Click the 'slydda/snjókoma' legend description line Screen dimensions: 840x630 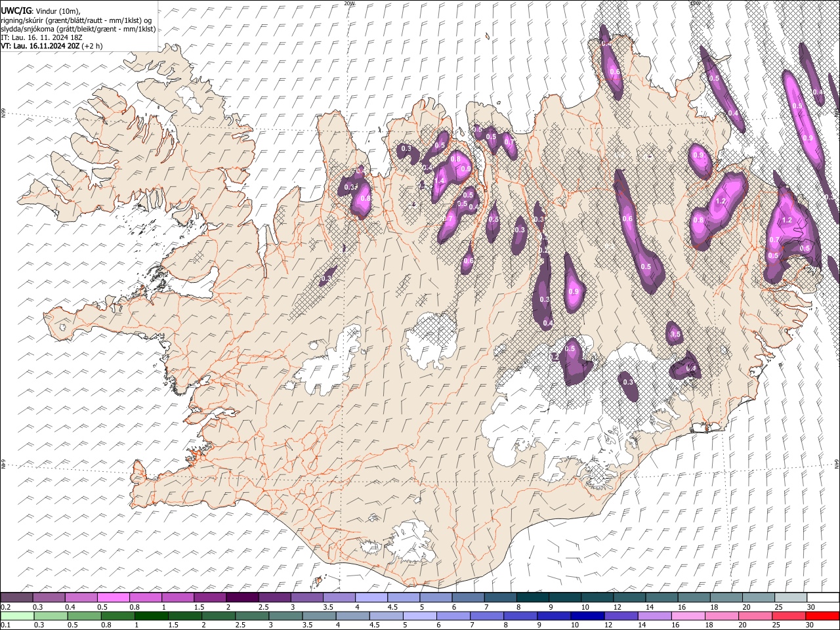(x=78, y=29)
